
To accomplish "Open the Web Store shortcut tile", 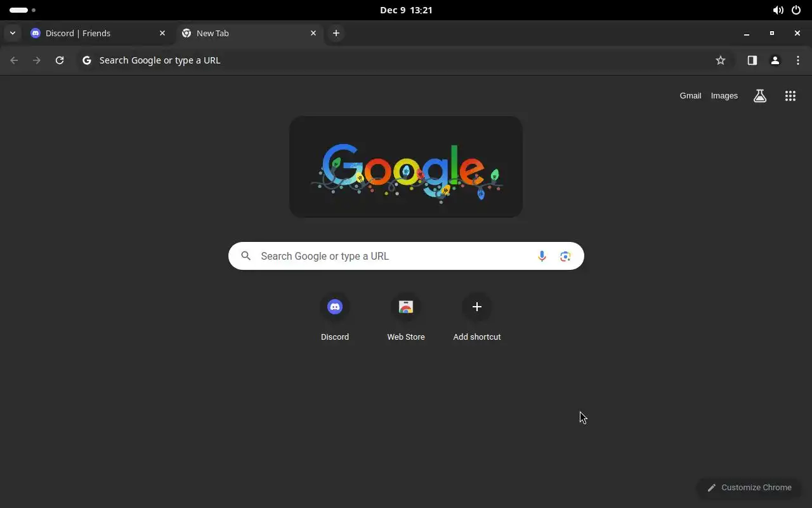I will tap(406, 318).
